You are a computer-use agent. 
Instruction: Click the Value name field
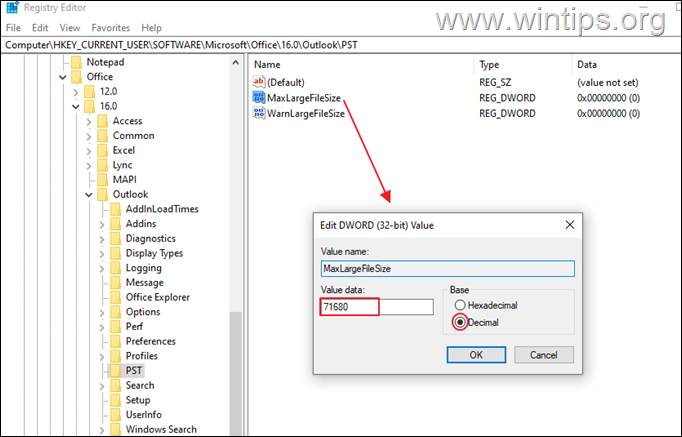pos(448,269)
